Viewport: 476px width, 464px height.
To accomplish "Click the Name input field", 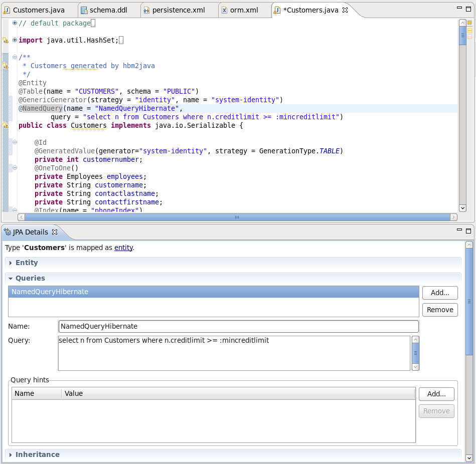I will tap(201, 326).
